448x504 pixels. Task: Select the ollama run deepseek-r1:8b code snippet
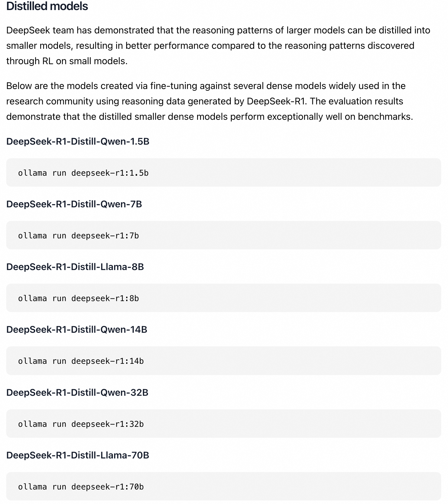[x=78, y=298]
